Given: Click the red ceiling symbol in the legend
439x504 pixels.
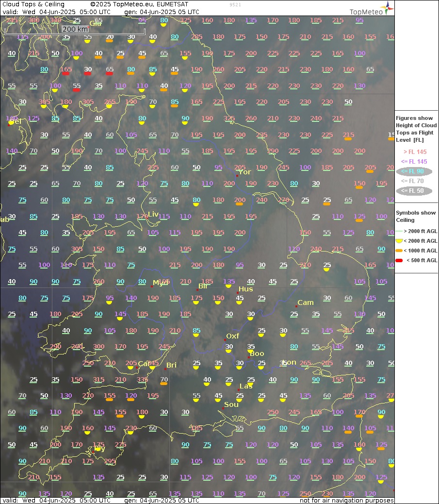Looking at the screenshot, I should point(399,260).
